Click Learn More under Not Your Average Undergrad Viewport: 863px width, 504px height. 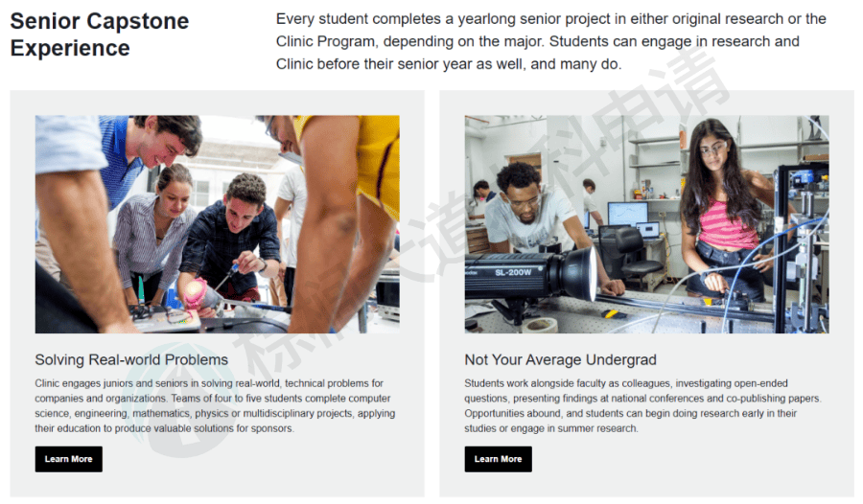point(498,459)
